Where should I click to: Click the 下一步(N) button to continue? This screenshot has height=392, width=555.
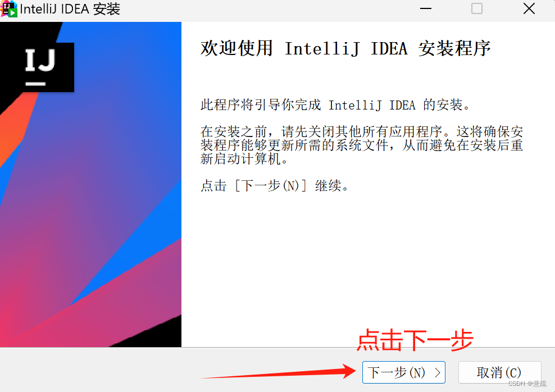pos(403,372)
